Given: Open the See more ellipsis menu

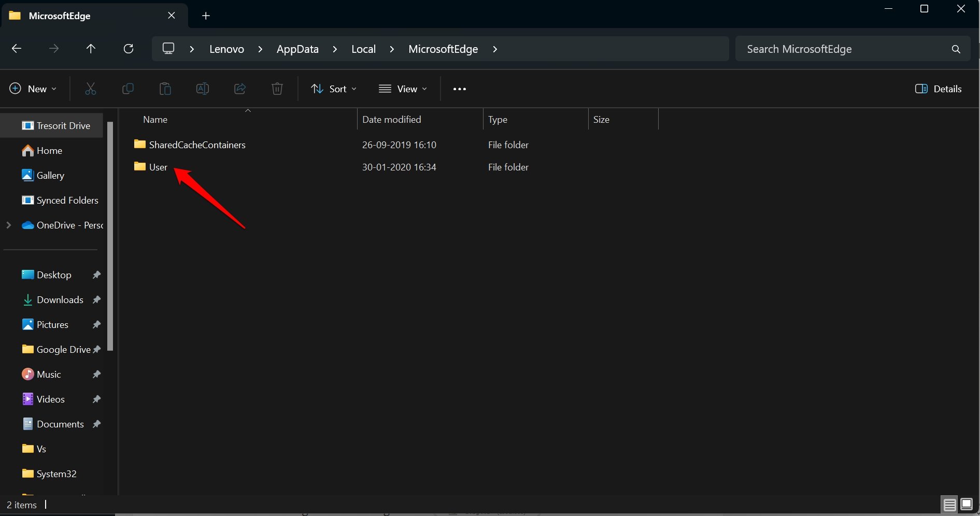Looking at the screenshot, I should click(x=460, y=89).
